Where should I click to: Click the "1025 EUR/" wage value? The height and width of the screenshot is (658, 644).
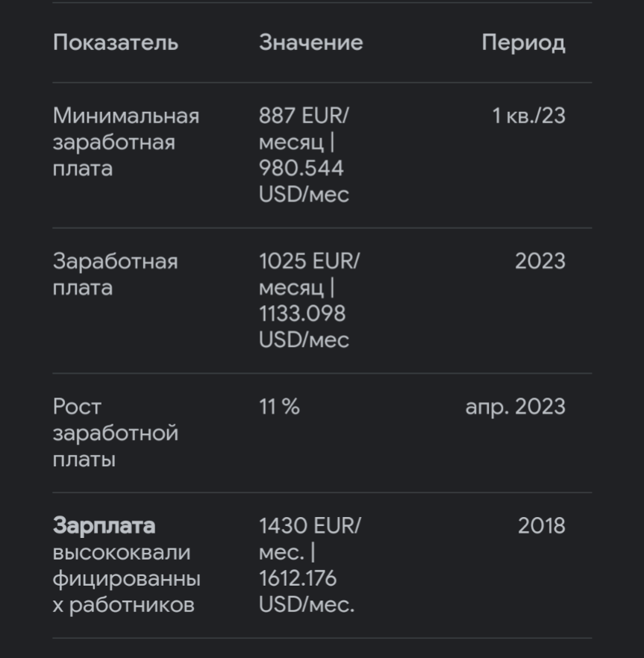pos(309,262)
